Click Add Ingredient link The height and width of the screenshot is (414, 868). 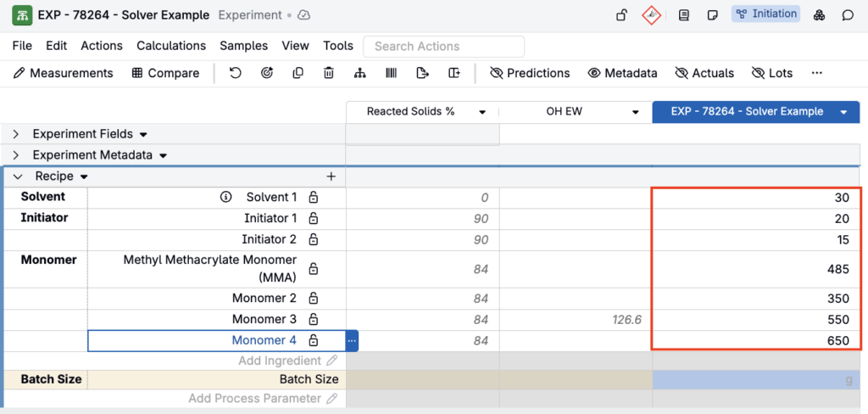[x=287, y=361]
